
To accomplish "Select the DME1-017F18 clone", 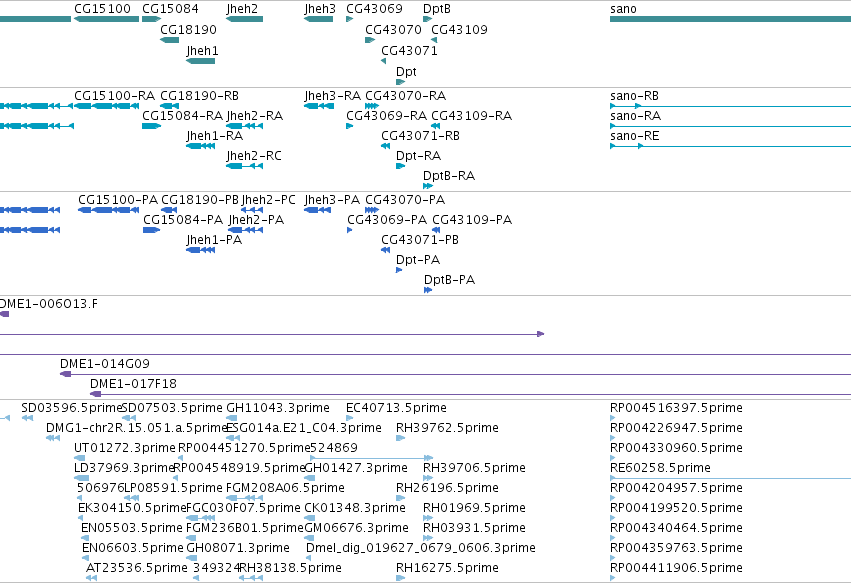I will (471, 395).
